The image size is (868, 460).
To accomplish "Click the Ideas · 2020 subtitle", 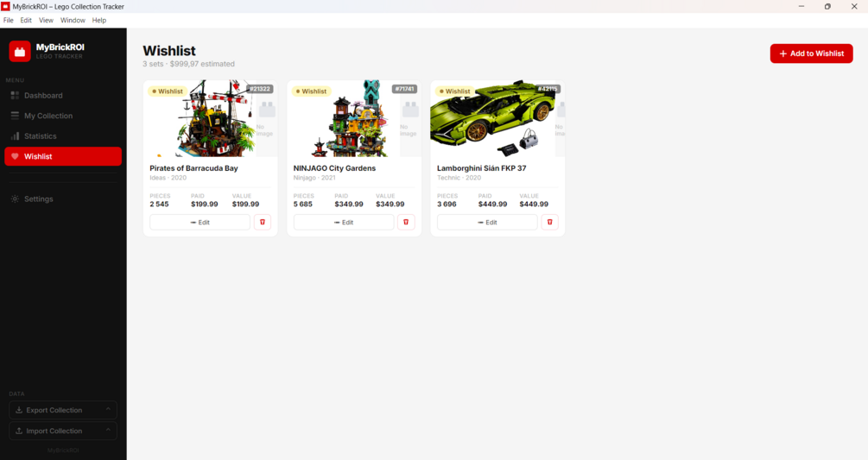I will (x=168, y=178).
